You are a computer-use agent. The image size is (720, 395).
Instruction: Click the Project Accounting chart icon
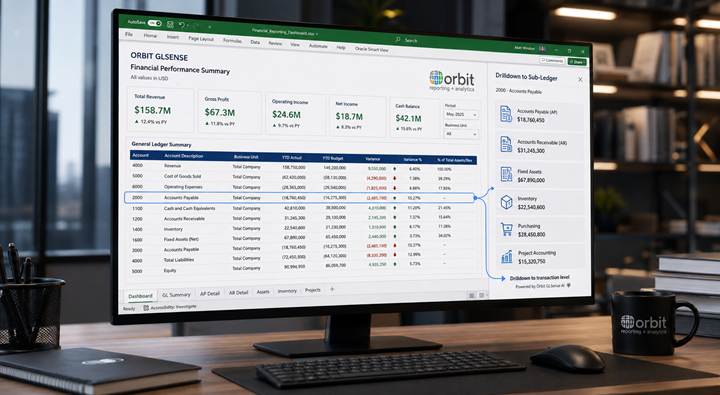tap(506, 256)
